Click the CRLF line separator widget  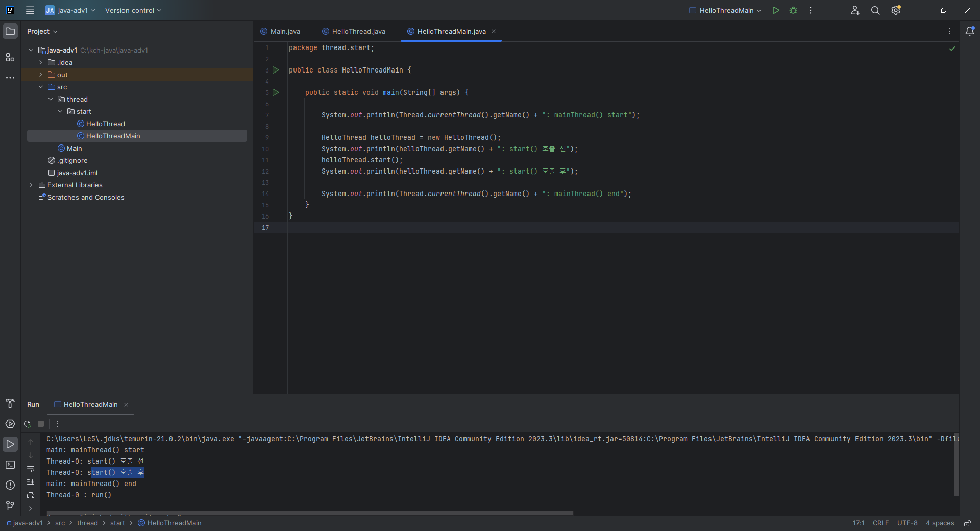click(x=880, y=523)
